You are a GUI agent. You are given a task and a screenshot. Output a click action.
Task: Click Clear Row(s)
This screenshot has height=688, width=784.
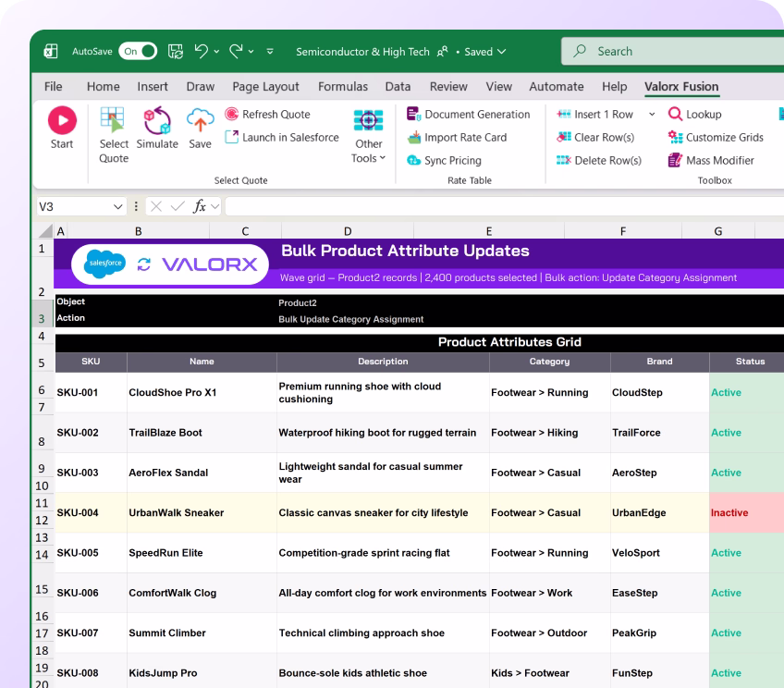(x=595, y=138)
